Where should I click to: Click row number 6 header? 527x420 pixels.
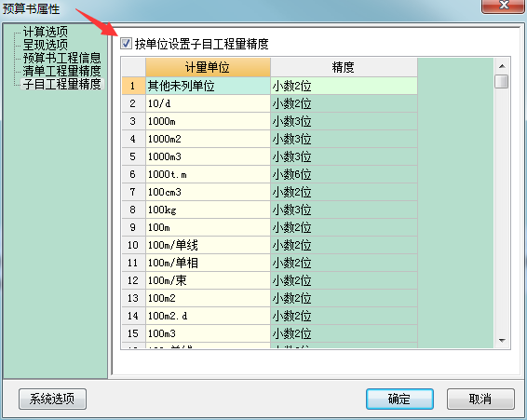[133, 174]
